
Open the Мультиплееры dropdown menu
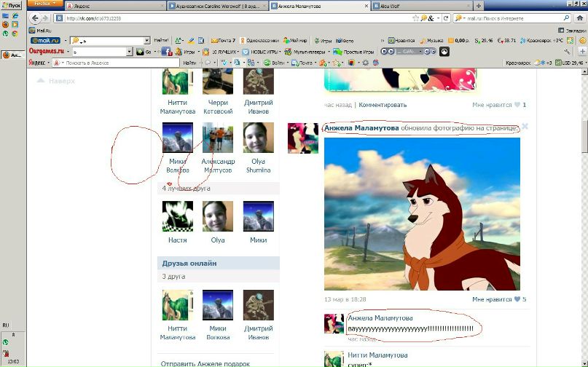307,52
